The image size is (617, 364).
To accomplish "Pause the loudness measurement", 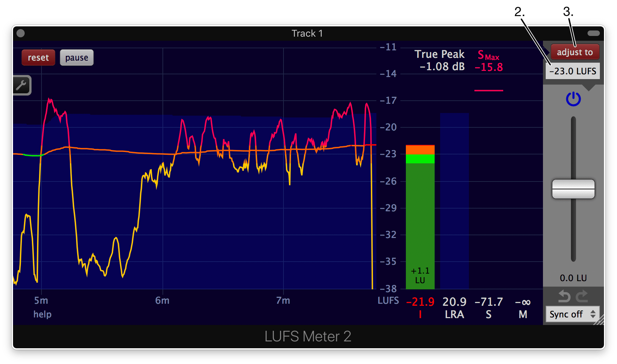I will tap(77, 58).
